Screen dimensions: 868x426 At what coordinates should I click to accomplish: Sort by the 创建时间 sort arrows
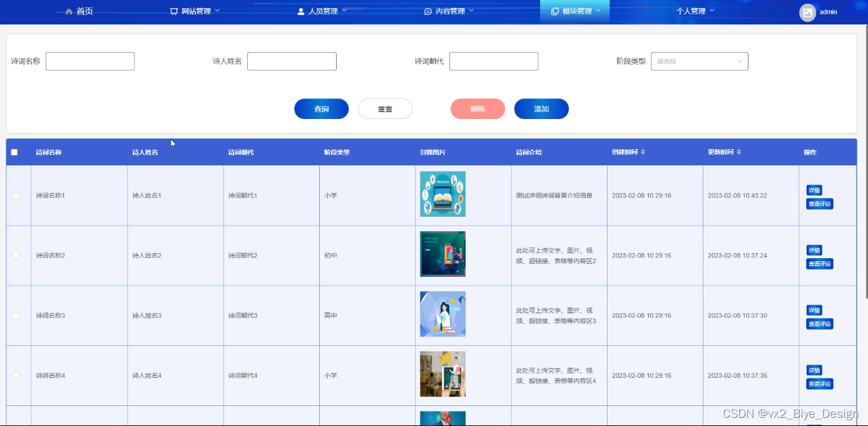click(x=643, y=152)
